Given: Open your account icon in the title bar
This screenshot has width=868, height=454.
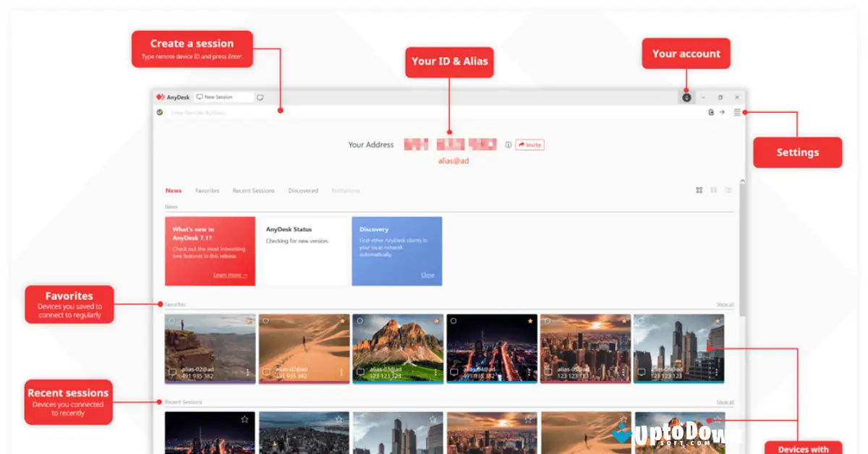Looking at the screenshot, I should 686,96.
